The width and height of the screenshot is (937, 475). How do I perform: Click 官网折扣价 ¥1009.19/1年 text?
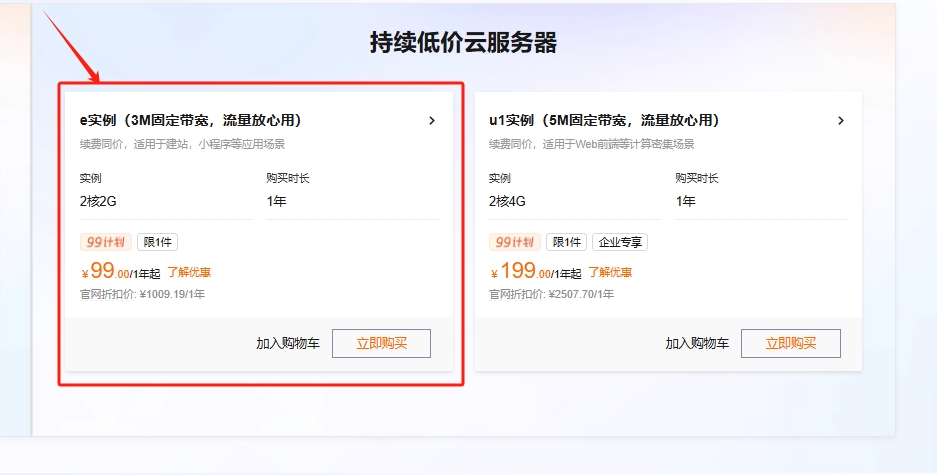[142, 294]
